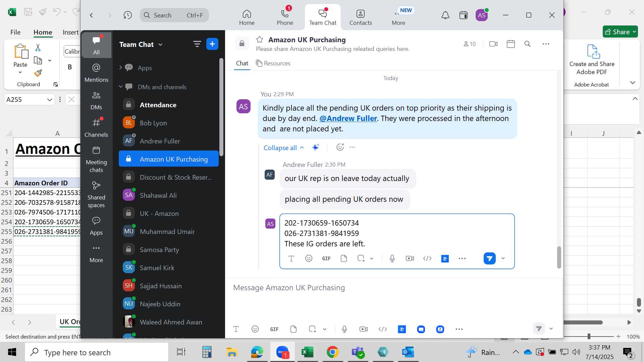The width and height of the screenshot is (644, 362).
Task: Open Excel Name Box dropdown arrow
Action: [x=50, y=100]
